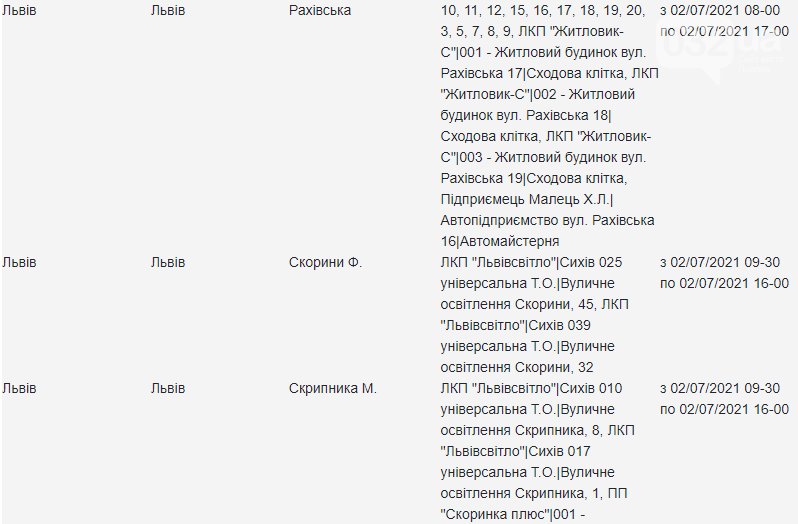The width and height of the screenshot is (798, 524).
Task: Select the Скорини Ф. street name cell
Action: 325,263
